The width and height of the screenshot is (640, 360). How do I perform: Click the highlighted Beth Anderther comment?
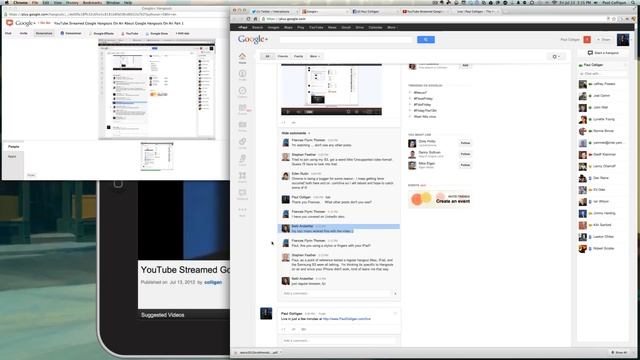click(339, 229)
